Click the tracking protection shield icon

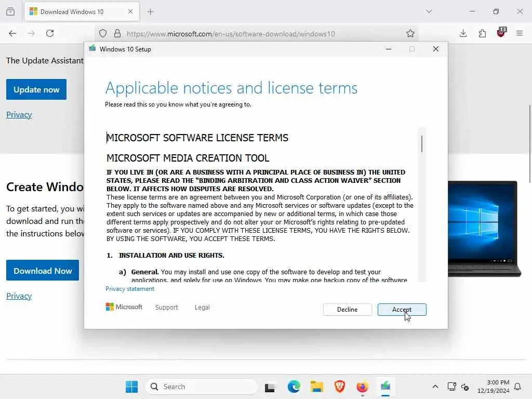(x=103, y=33)
